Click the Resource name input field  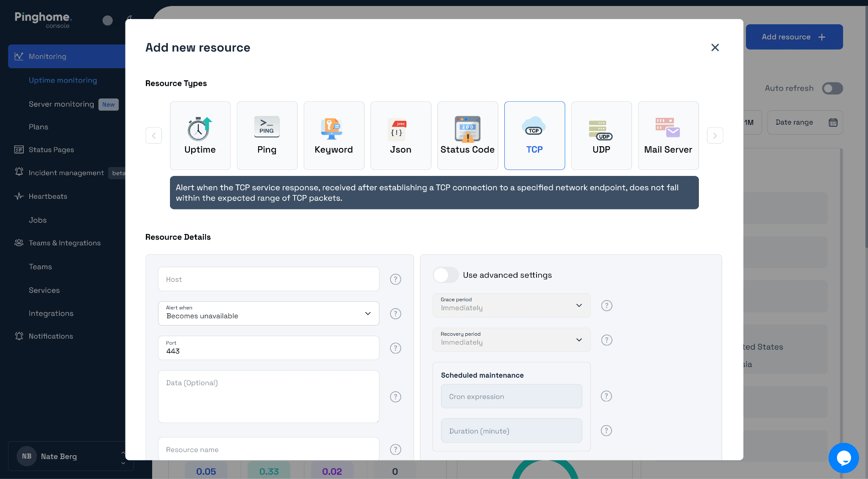click(x=269, y=449)
